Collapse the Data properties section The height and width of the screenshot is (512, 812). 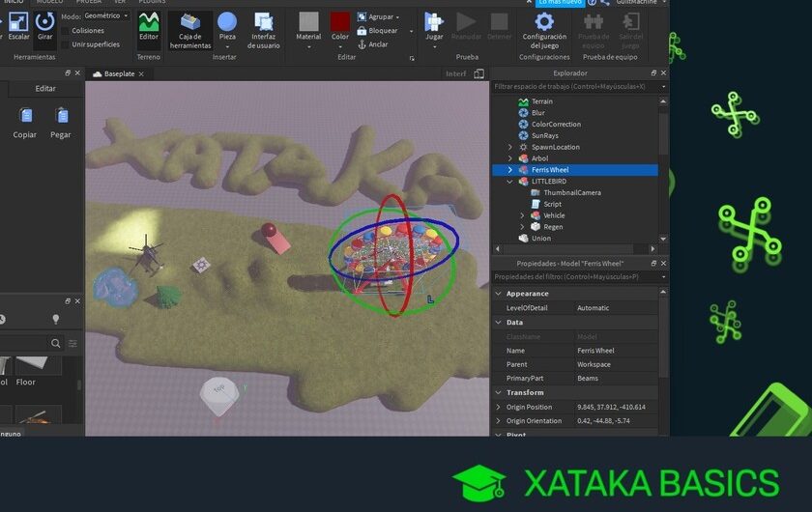coord(498,323)
